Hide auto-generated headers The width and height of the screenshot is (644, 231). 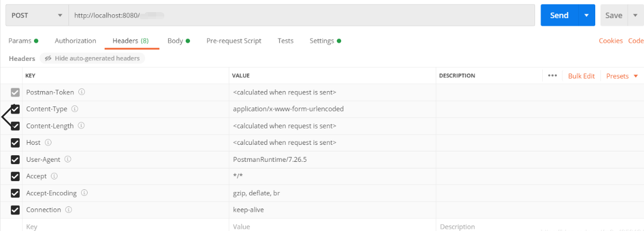click(x=92, y=58)
